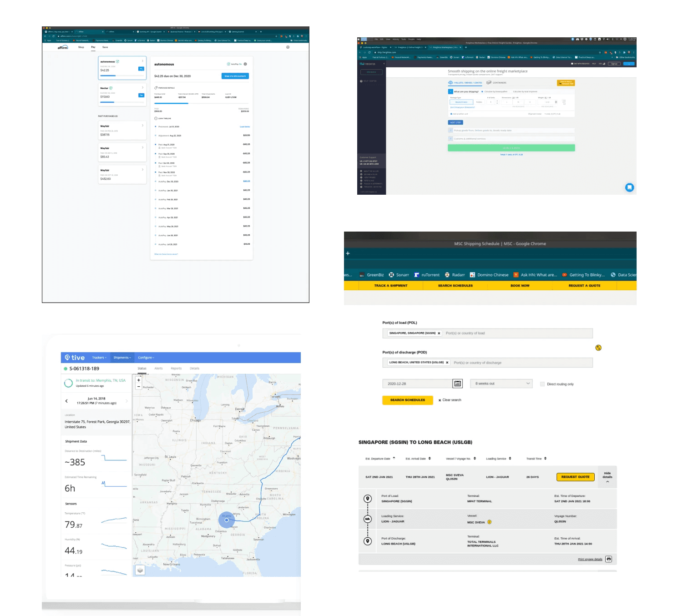This screenshot has width=688, height=616.
Task: Switch to the Alerts tab in tive
Action: [158, 369]
